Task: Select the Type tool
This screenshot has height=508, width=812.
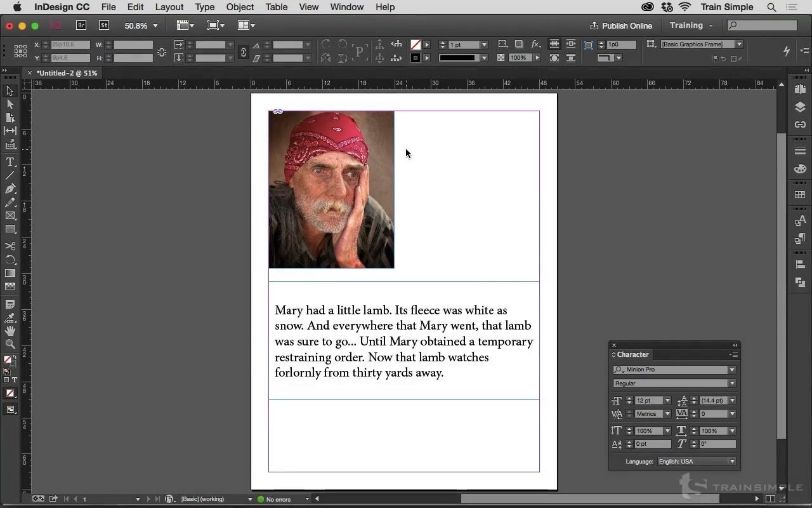Action: 10,162
